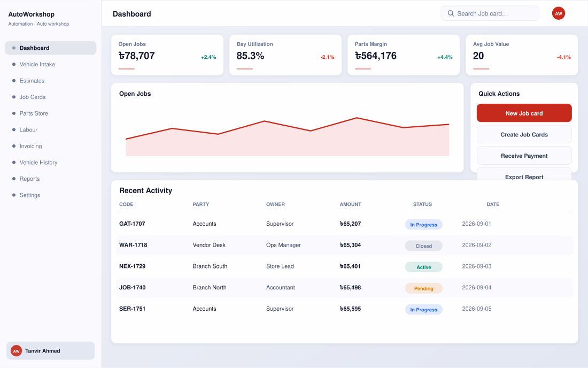Open the Invoicing page
The height and width of the screenshot is (368, 588).
pyautogui.click(x=51, y=146)
